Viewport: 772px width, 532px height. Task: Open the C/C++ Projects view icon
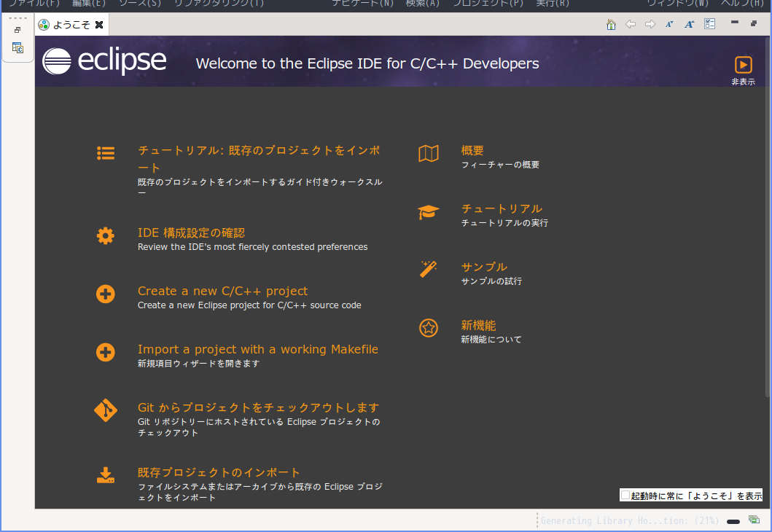17,48
